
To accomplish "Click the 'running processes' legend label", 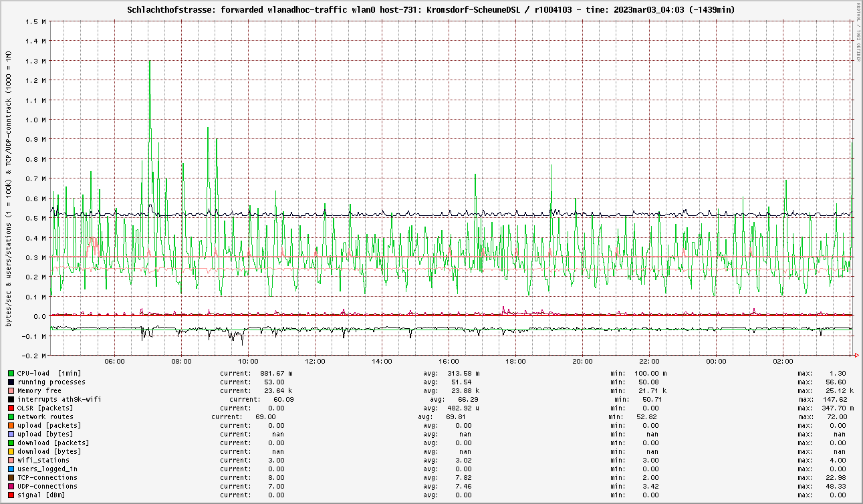I will [51, 382].
